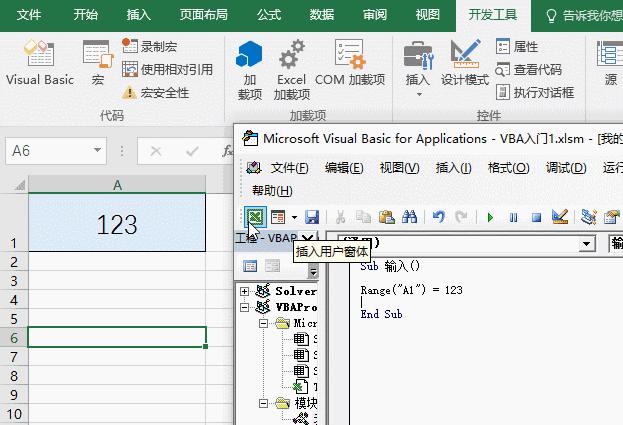
Task: Switch to the 视图 ribbon tab
Action: tap(428, 15)
